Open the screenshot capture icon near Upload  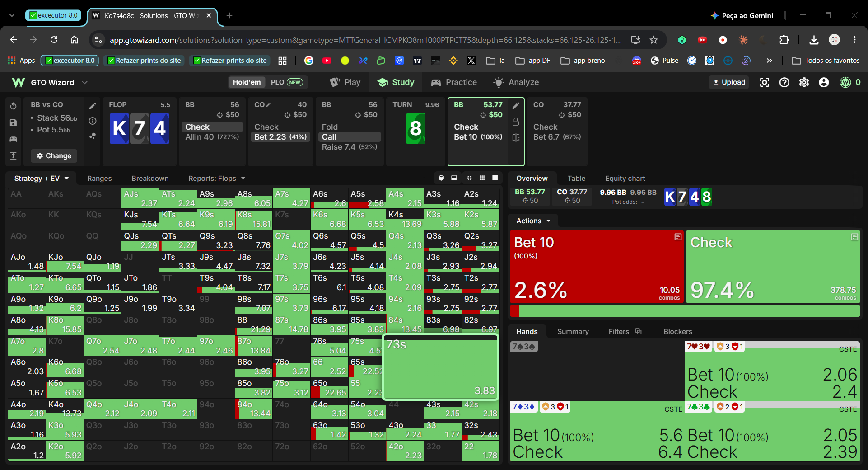point(764,82)
